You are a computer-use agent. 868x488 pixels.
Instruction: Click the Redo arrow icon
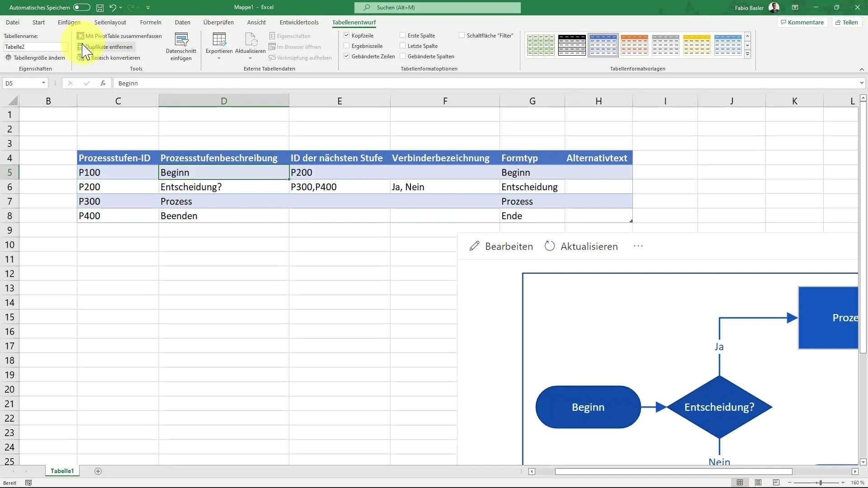131,8
